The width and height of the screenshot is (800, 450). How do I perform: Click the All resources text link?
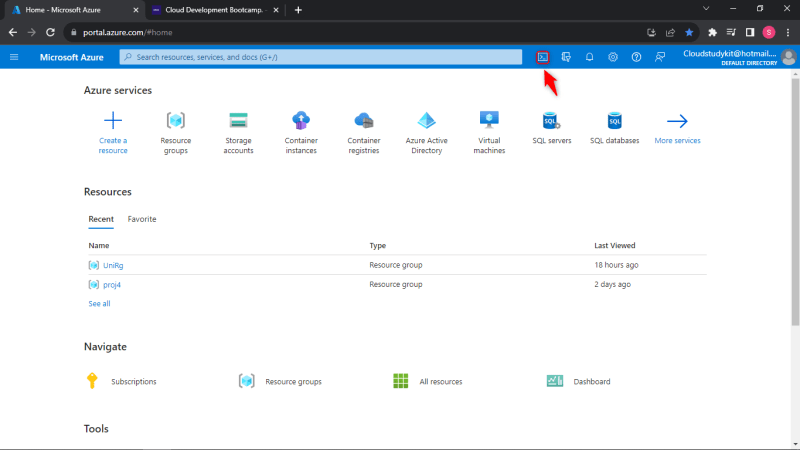pos(441,381)
